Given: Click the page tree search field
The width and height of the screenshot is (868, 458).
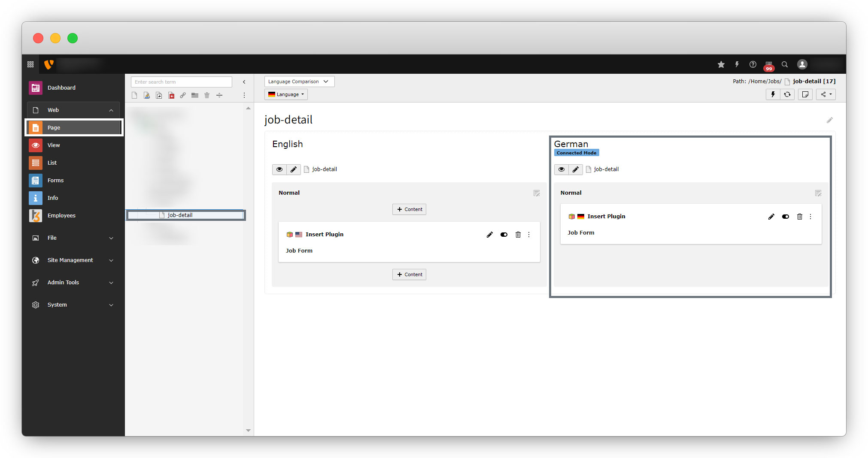Looking at the screenshot, I should click(181, 82).
